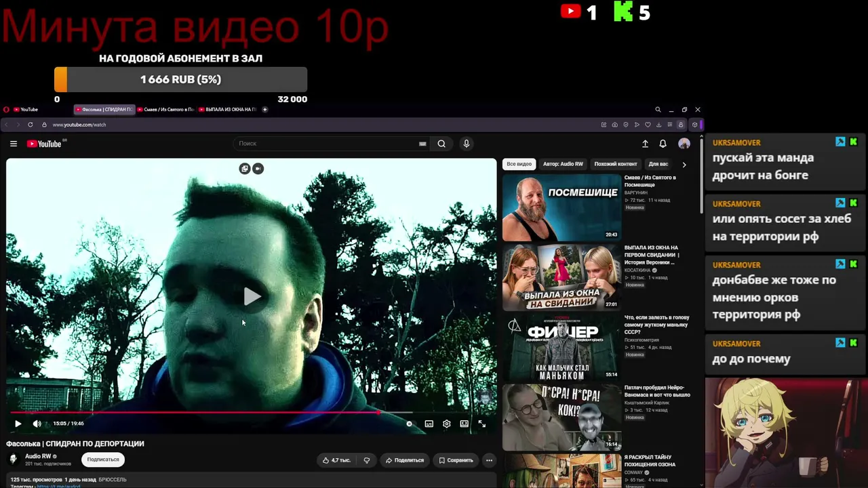
Task: Click the Поделиться share button
Action: 405,460
